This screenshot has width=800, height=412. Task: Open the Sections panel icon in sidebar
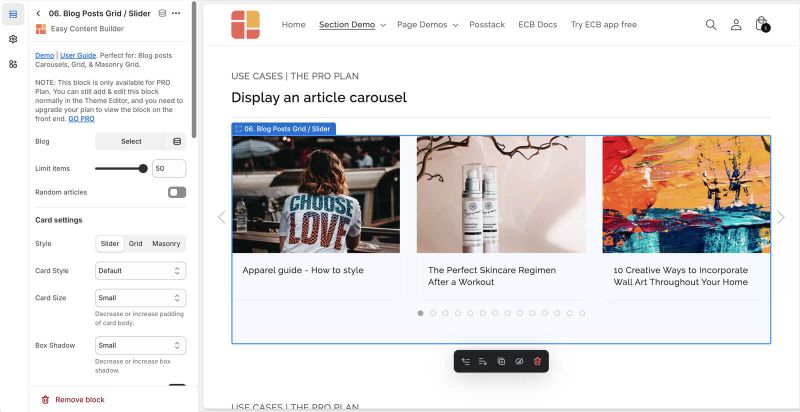point(13,14)
